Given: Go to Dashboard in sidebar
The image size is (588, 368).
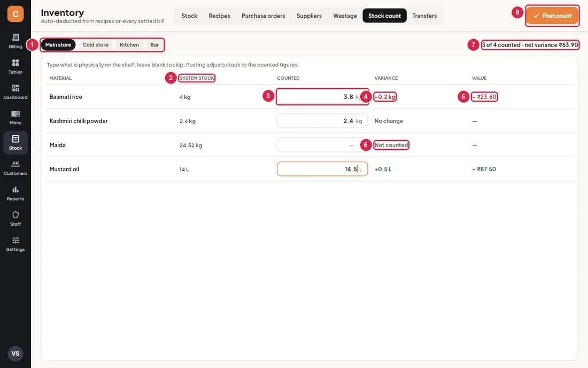Looking at the screenshot, I should 16,92.
